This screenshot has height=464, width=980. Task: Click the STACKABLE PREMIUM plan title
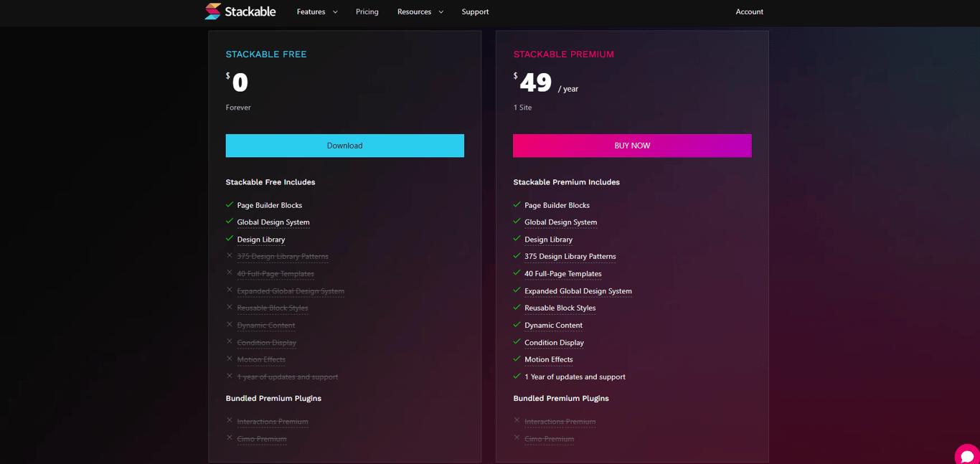click(563, 55)
